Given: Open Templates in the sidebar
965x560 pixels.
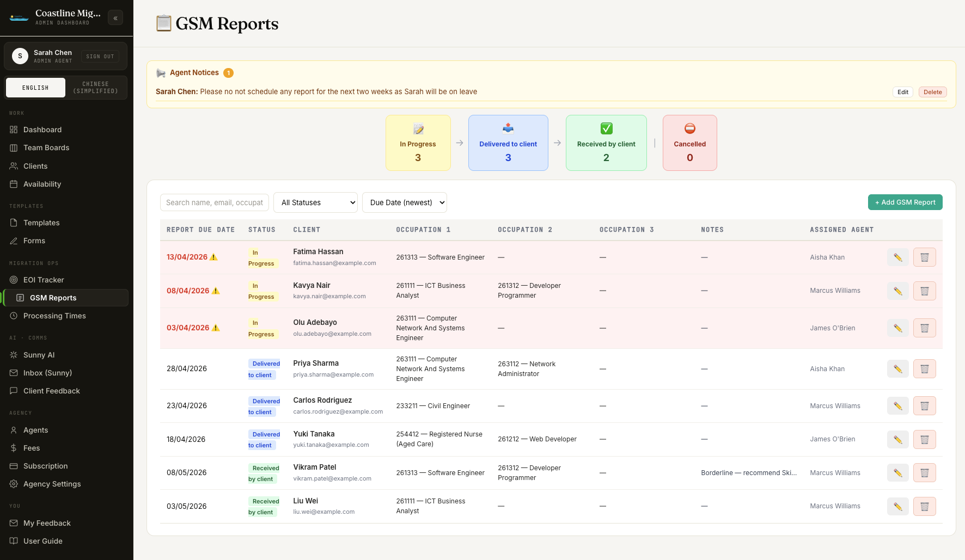Looking at the screenshot, I should tap(41, 223).
